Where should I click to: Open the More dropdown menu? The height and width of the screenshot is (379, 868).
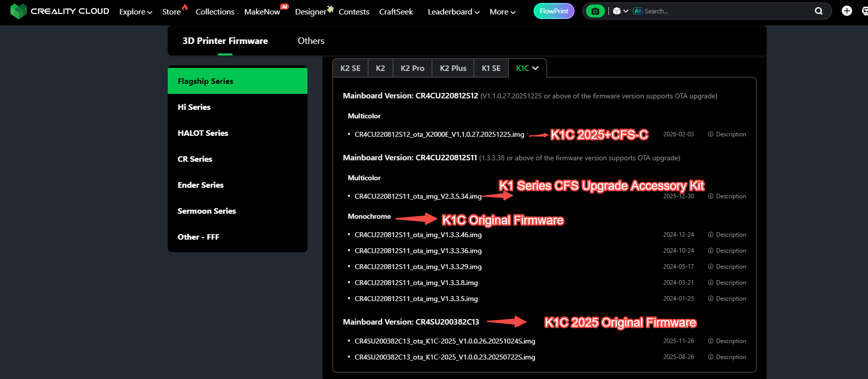point(502,11)
